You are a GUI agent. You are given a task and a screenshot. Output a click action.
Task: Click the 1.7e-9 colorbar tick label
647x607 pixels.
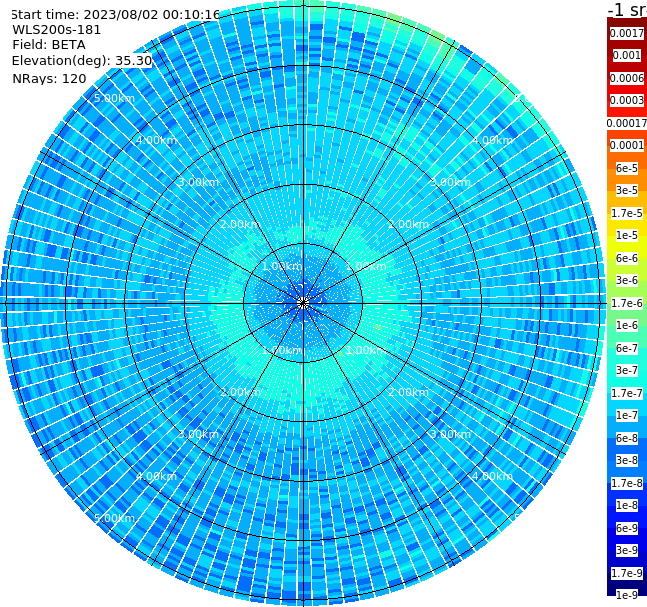click(x=627, y=573)
